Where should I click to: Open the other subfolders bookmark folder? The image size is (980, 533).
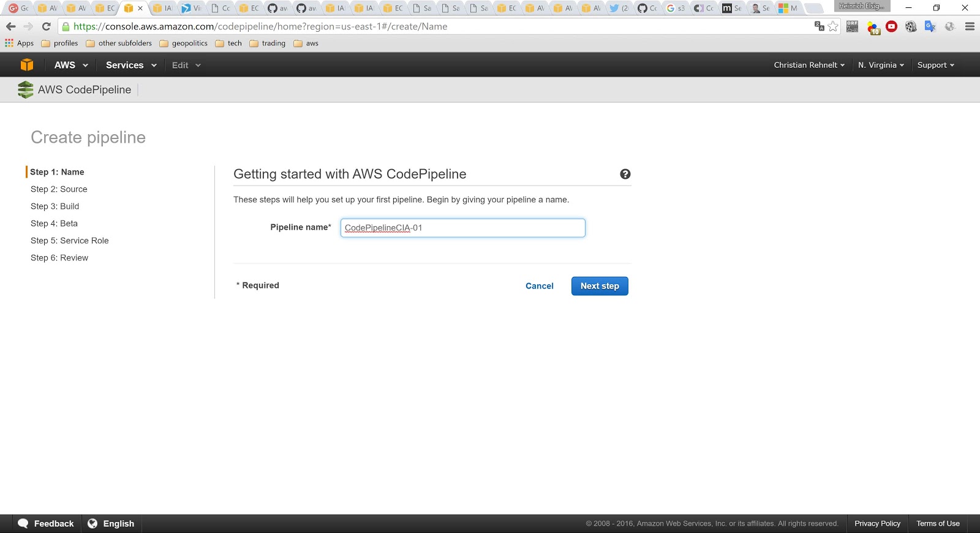[119, 43]
